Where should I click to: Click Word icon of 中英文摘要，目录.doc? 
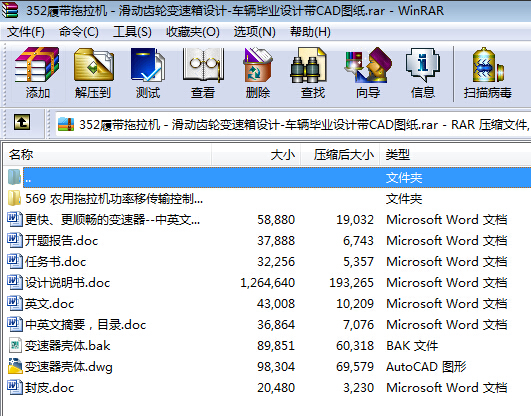(15, 324)
